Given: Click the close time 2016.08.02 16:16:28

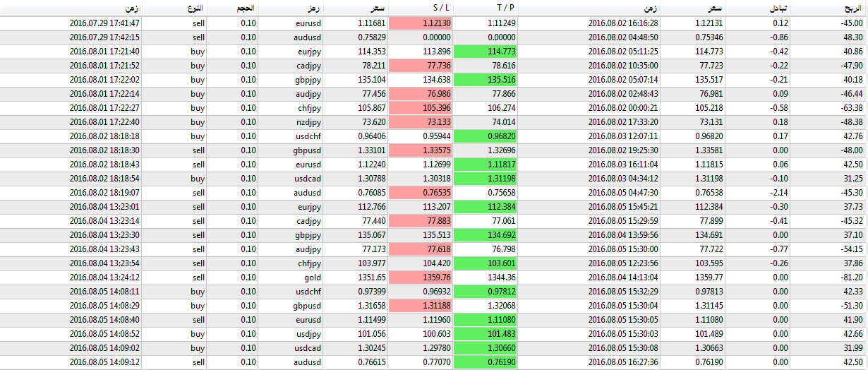Looking at the screenshot, I should click(623, 23).
